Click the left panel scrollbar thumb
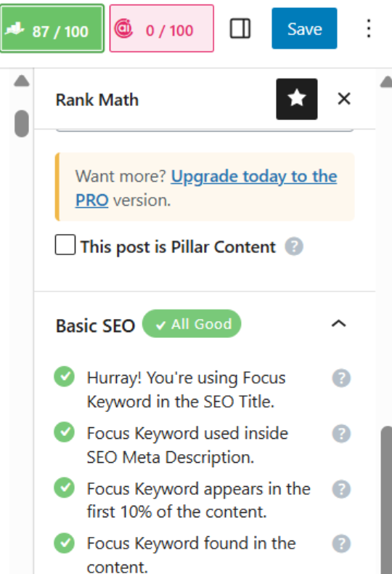 coord(22,124)
